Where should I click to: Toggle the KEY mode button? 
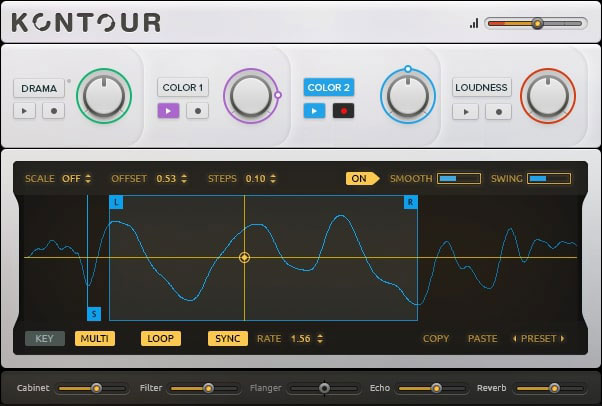[44, 338]
